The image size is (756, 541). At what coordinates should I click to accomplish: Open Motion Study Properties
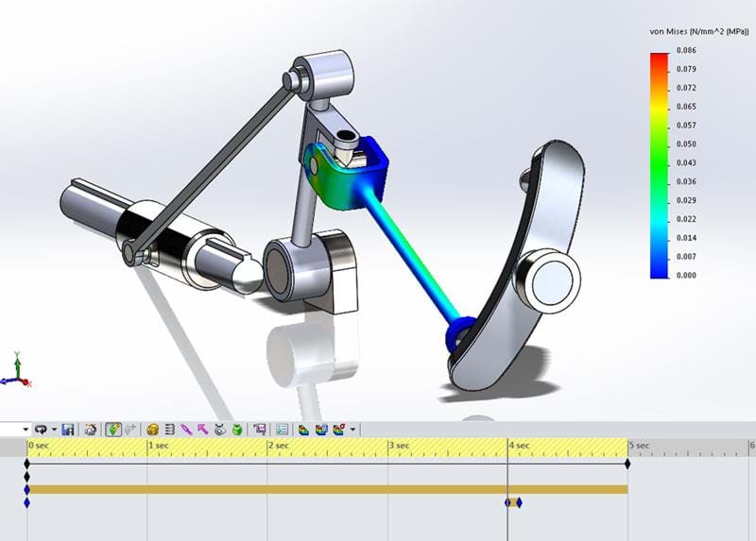point(283,429)
